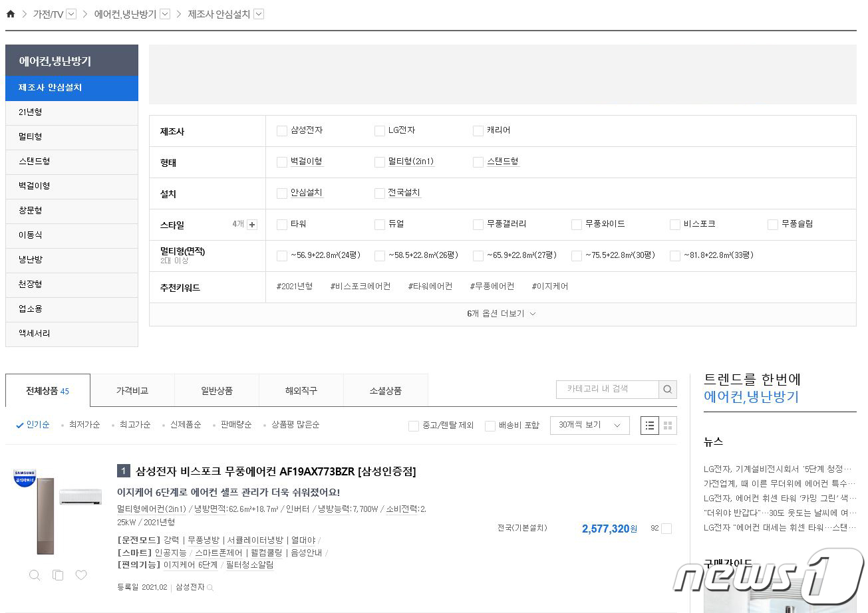868x613 pixels.
Task: Click the category search magnifier button
Action: [x=668, y=389]
